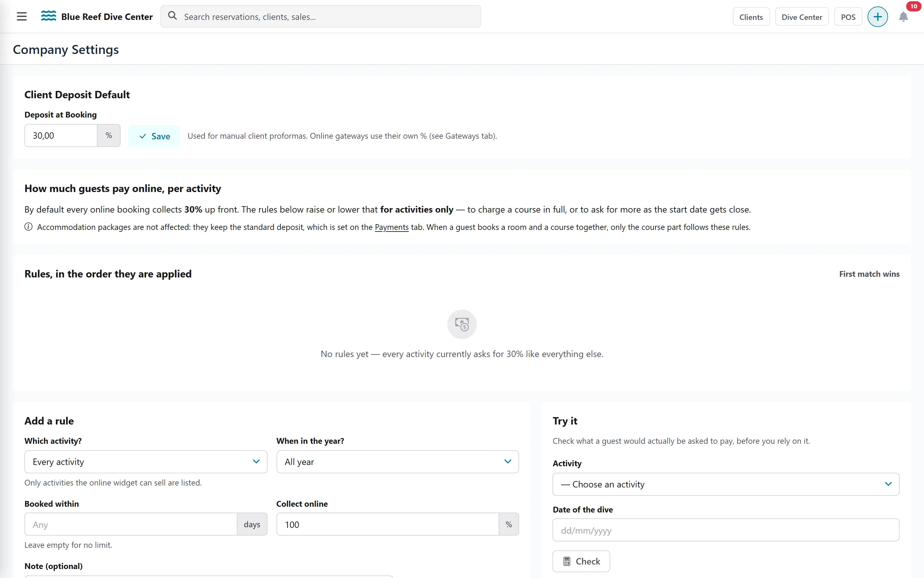
Task: Click the notification badge showing 10
Action: (914, 6)
